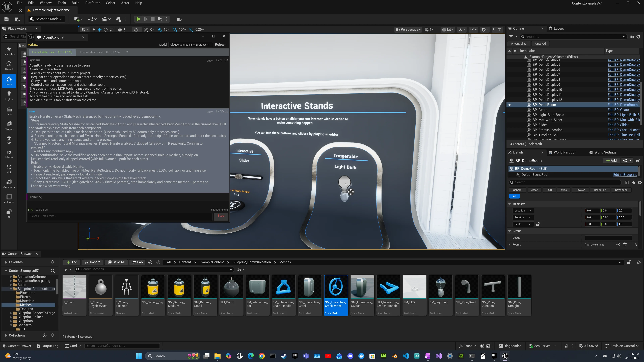Image resolution: width=644 pixels, height=362 pixels.
Task: Toggle grid snapping in viewport
Action: point(159,29)
